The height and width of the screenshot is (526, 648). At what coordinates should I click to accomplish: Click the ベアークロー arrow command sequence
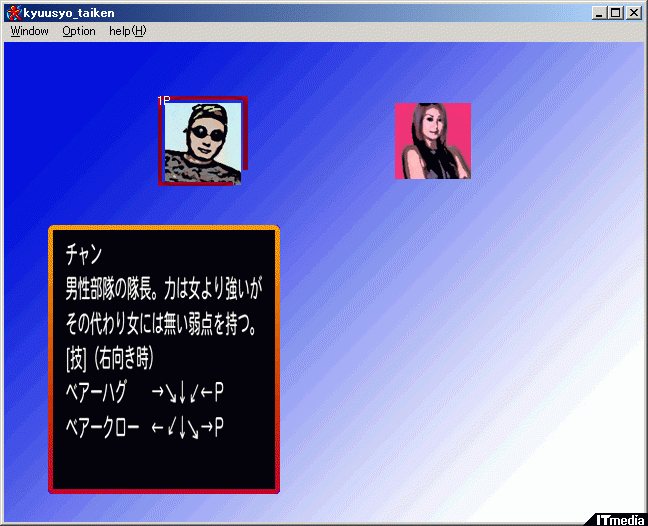(x=187, y=427)
